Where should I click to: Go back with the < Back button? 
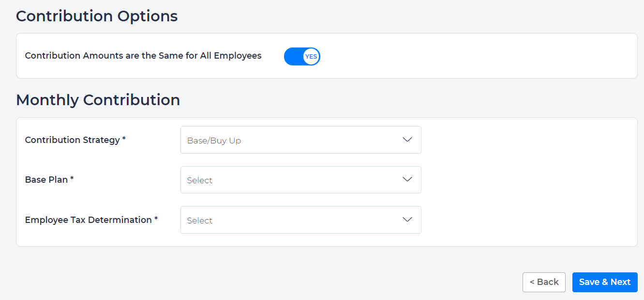544,282
